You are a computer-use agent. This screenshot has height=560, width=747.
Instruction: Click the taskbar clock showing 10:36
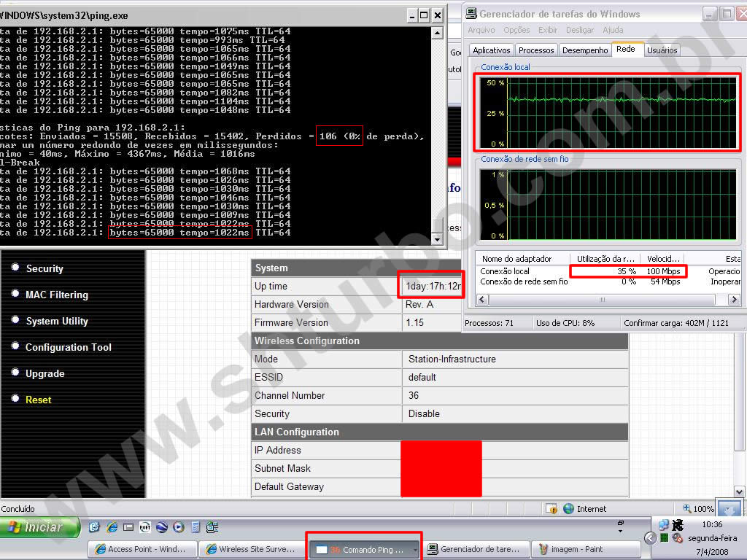tap(712, 524)
